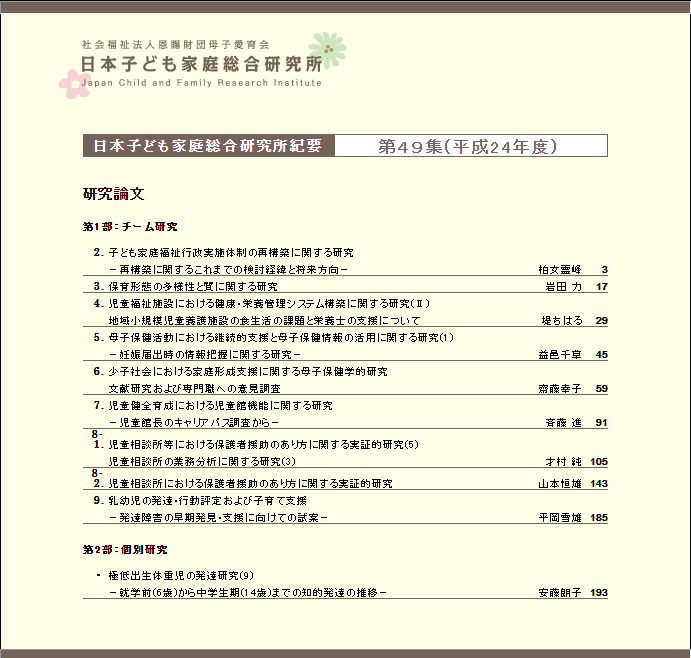Viewport: 691px width, 658px height.
Task: Click the 第2部:個別研究 heading
Action: tap(125, 550)
